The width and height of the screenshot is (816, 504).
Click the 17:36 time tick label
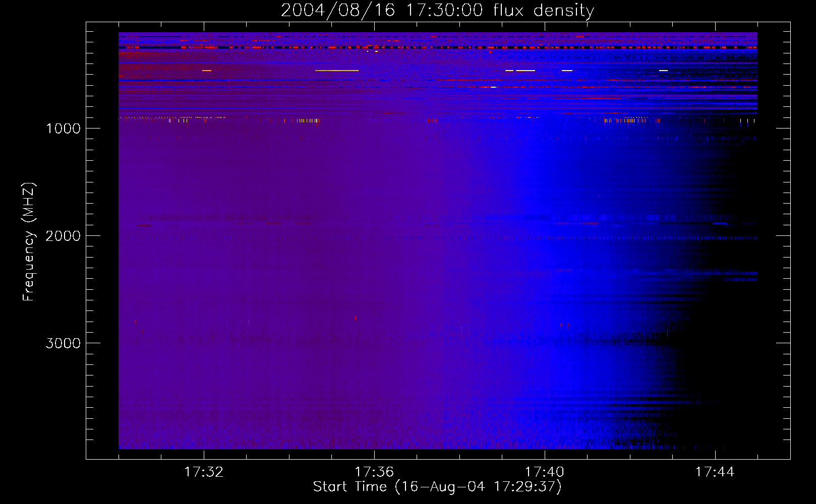click(374, 472)
